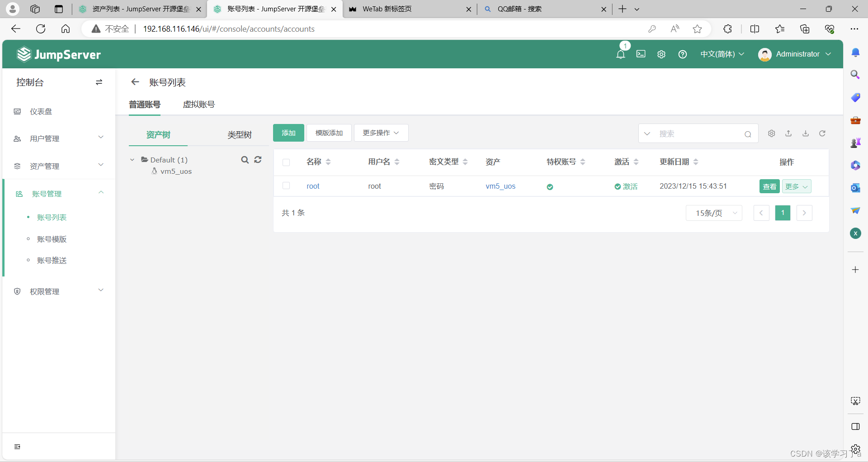
Task: Collapse sidebar using the switch icon
Action: [x=99, y=82]
